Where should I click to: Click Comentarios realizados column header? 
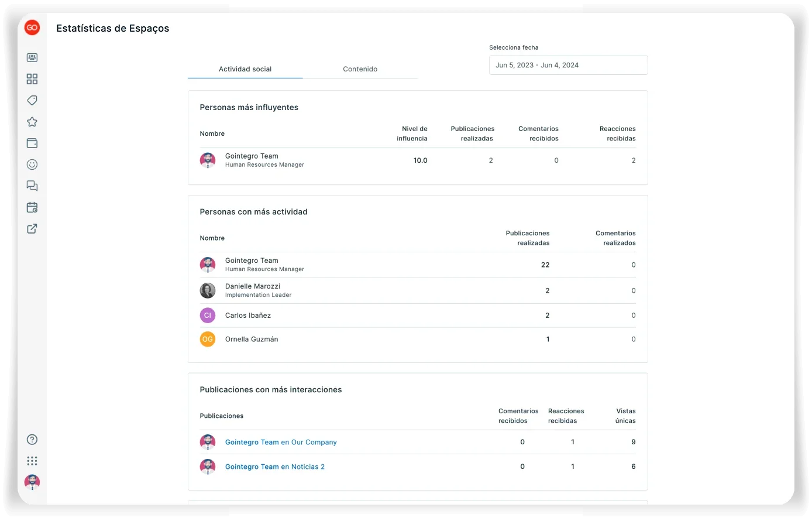tap(615, 238)
